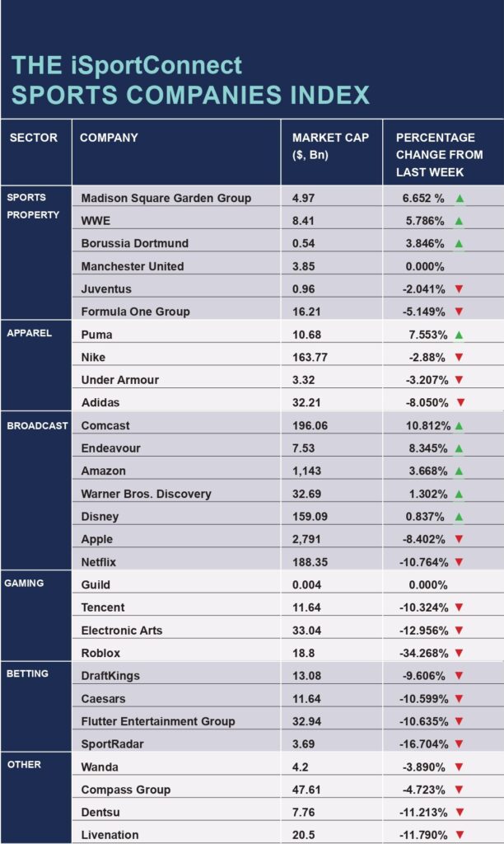
Task: Click the green arrow for Madison Square Garden
Action: pos(460,198)
